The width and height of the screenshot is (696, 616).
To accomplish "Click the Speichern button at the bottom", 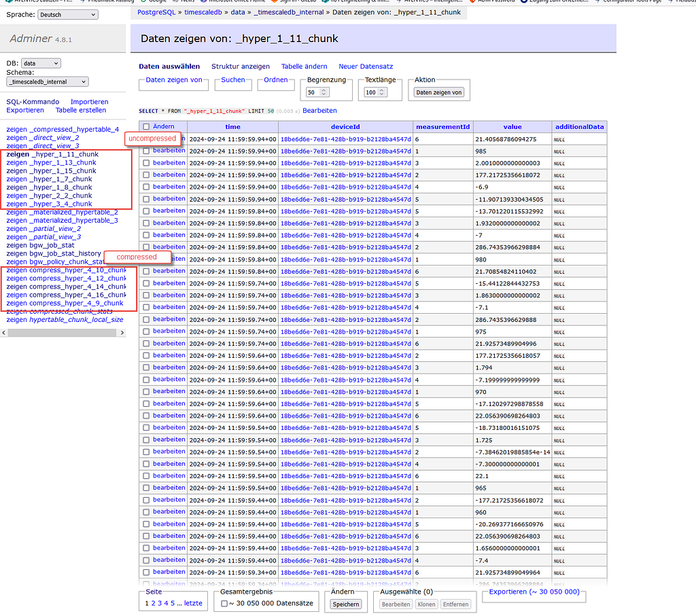I will pyautogui.click(x=345, y=604).
